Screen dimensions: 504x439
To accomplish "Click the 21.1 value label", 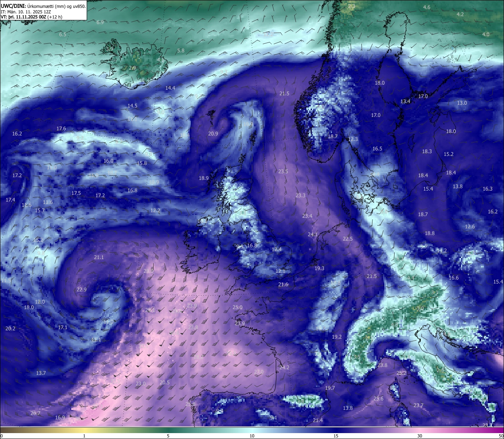I will coord(99,257).
